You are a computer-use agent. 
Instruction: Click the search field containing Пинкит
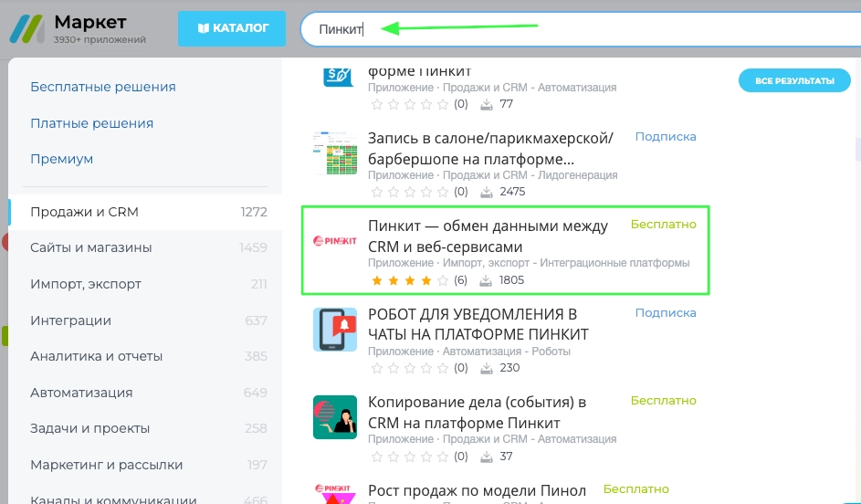click(x=548, y=29)
